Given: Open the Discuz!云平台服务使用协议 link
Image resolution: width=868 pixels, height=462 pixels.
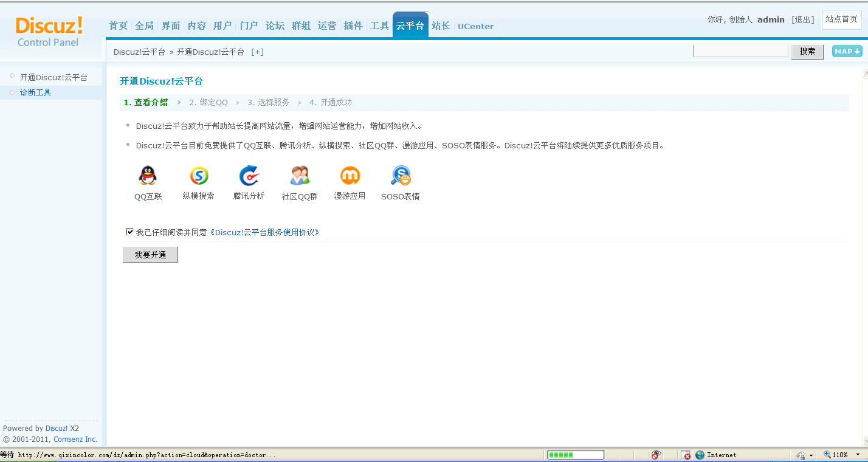Looking at the screenshot, I should 264,232.
